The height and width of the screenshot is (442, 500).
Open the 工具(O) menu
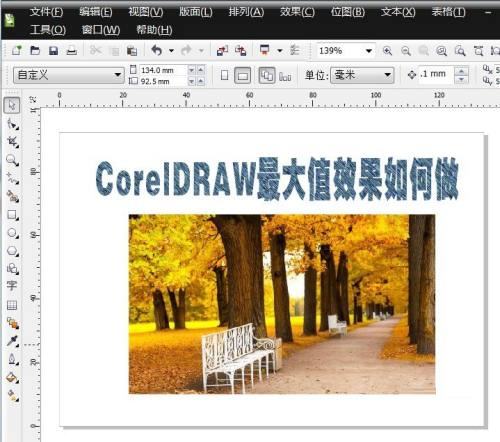click(48, 30)
